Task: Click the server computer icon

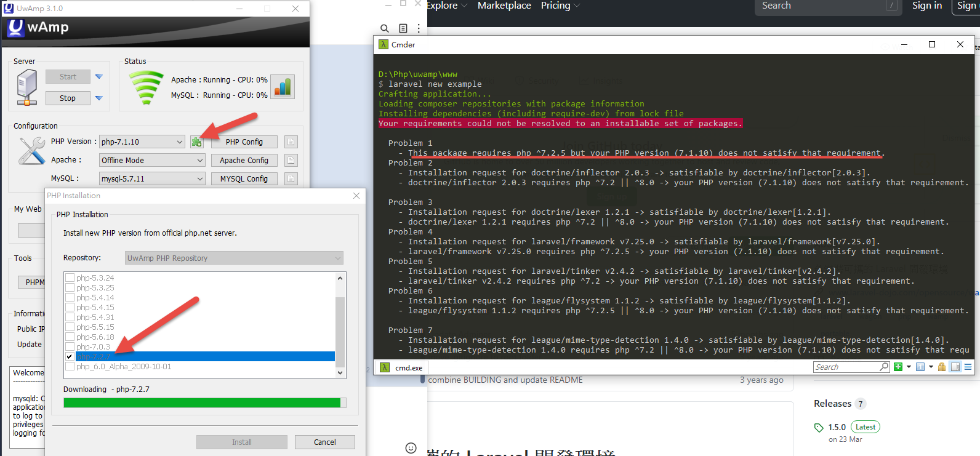Action: [27, 87]
